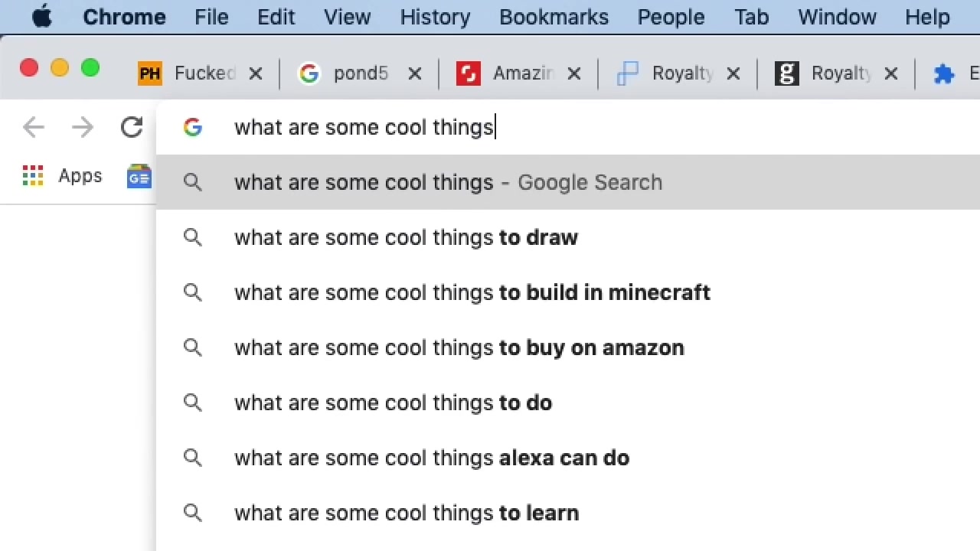
Task: Click the forward navigation arrow
Action: click(83, 127)
